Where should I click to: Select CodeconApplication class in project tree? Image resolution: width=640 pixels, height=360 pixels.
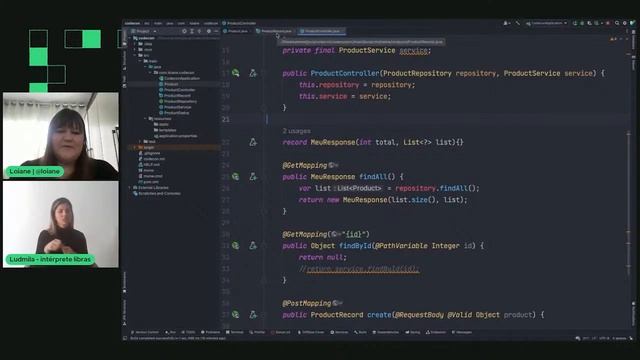179,78
